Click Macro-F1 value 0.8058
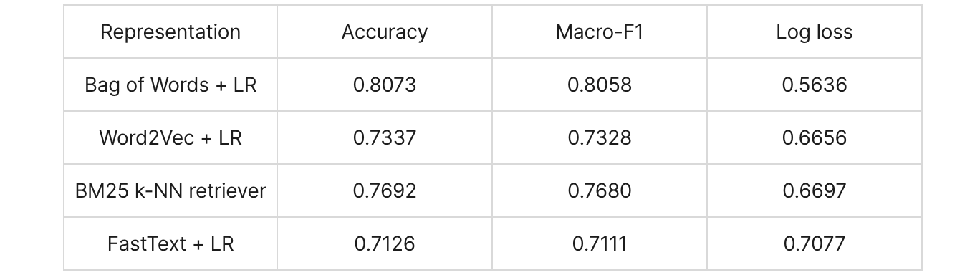The image size is (980, 275). (600, 85)
